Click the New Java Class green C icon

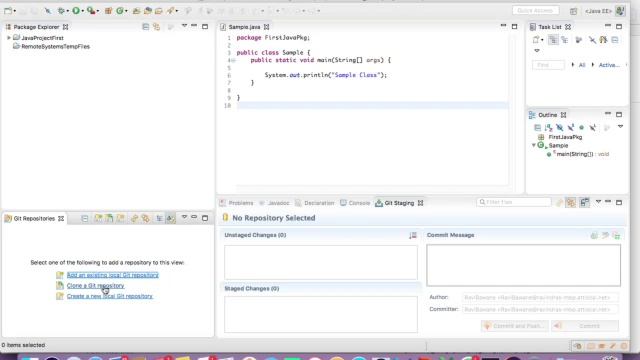120,11
